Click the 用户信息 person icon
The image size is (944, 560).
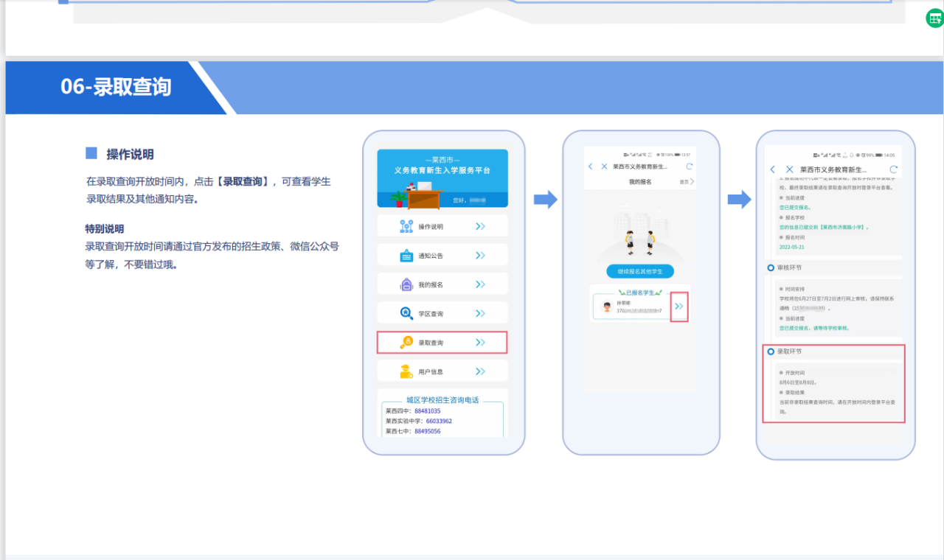tap(406, 372)
